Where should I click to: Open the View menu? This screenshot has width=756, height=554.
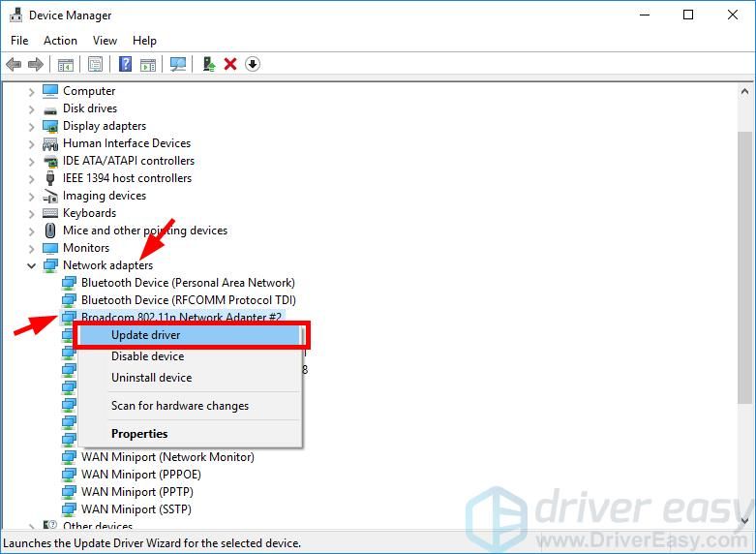(x=105, y=41)
